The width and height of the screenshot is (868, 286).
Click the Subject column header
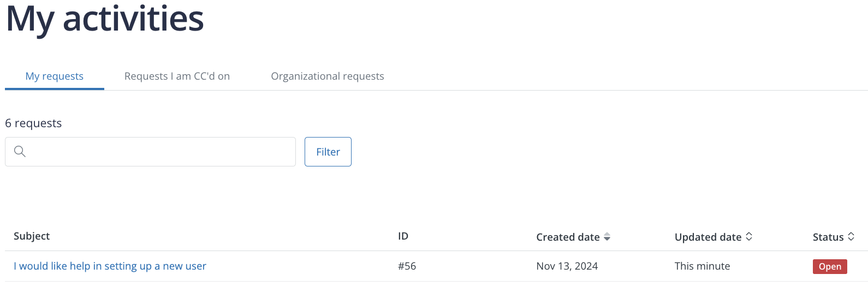pos(32,236)
